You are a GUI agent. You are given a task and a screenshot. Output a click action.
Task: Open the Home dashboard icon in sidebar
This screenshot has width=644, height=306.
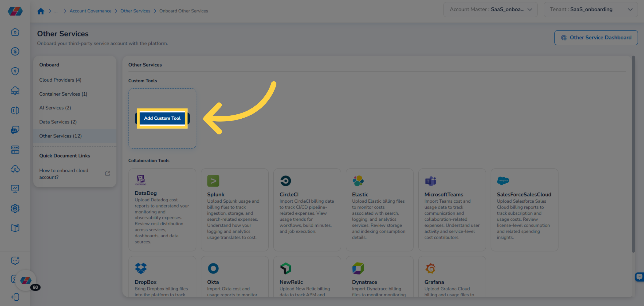point(15,32)
